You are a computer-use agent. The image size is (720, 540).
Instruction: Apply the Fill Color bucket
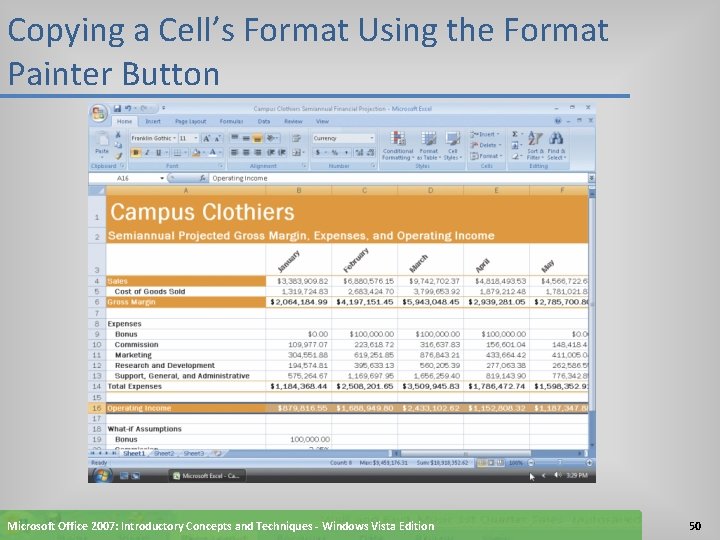(x=196, y=152)
